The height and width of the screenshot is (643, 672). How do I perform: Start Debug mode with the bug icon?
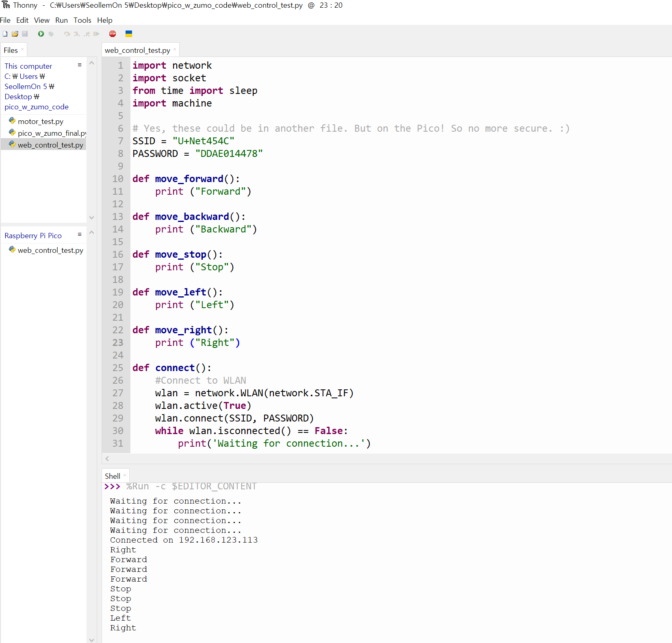tap(51, 34)
